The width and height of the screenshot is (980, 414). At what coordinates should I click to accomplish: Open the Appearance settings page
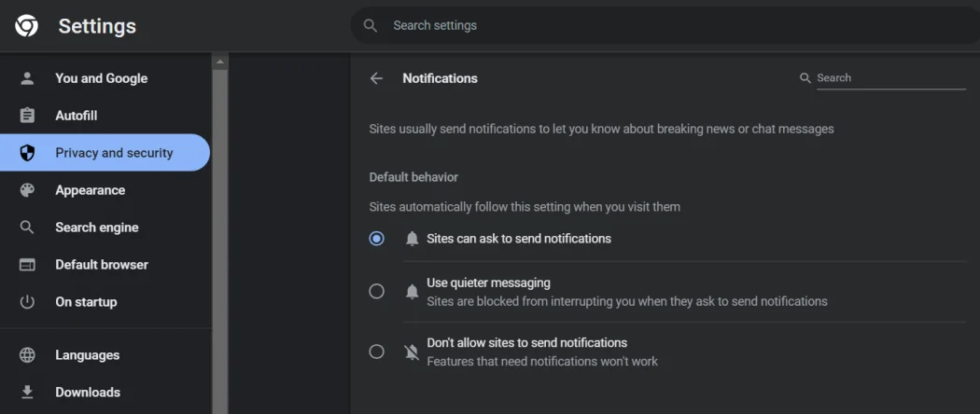click(90, 190)
